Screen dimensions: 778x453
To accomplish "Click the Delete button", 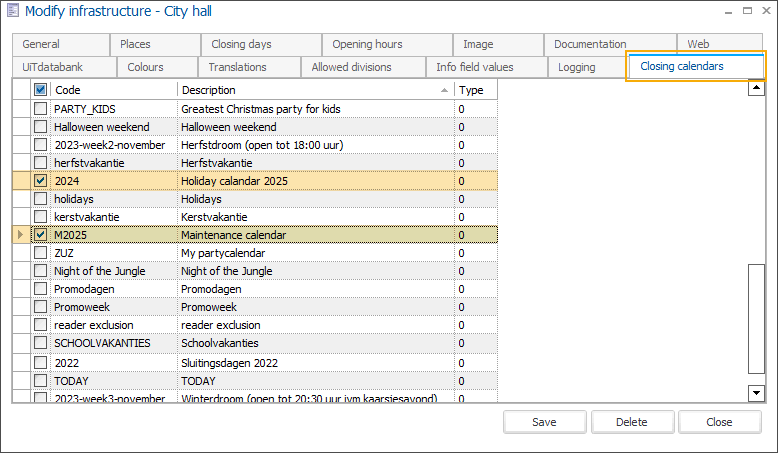I will [631, 422].
